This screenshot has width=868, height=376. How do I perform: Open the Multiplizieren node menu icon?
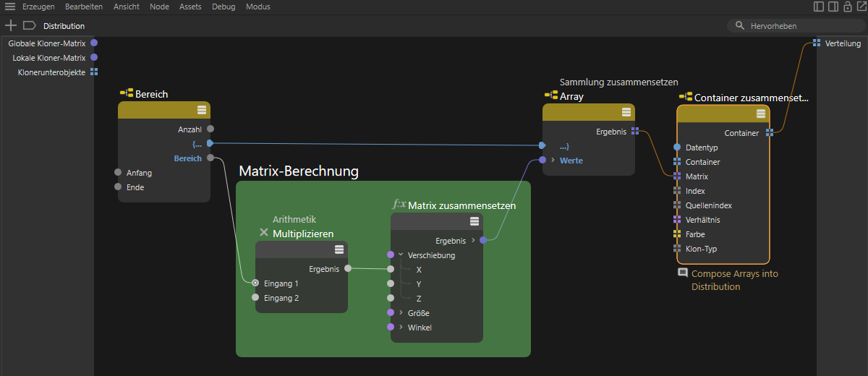coord(339,249)
